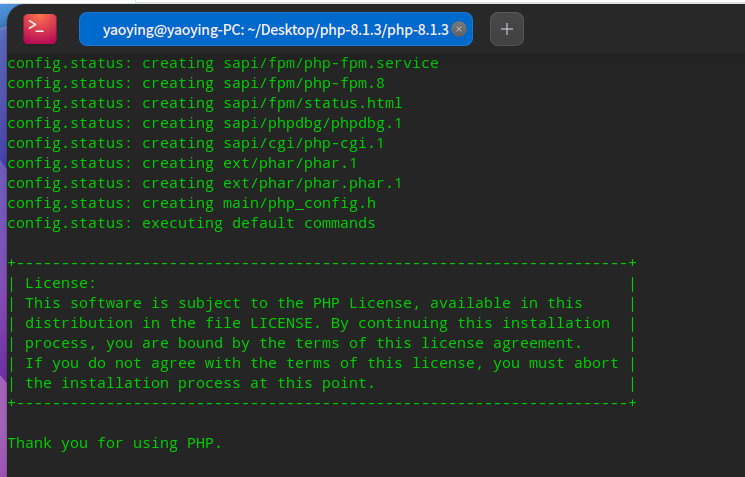The height and width of the screenshot is (477, 745).
Task: Click the 'Thank you for using PHP.' line
Action: tap(114, 443)
